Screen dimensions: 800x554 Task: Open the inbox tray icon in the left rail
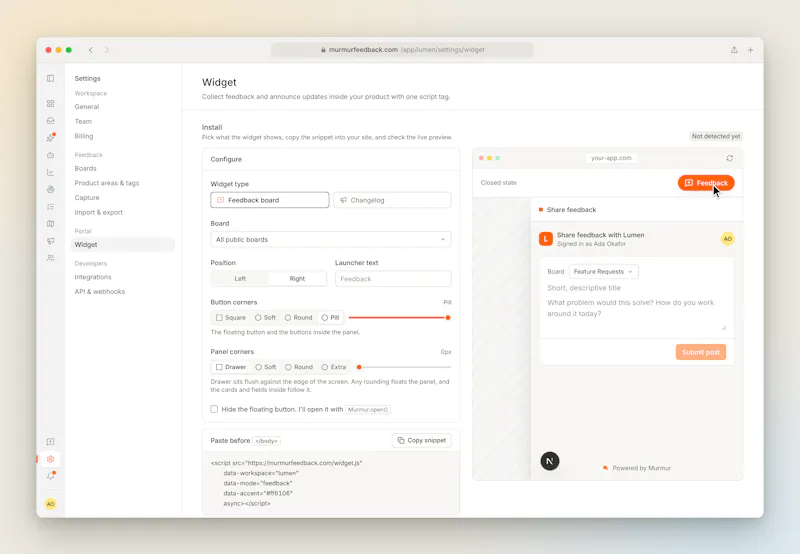[x=51, y=121]
